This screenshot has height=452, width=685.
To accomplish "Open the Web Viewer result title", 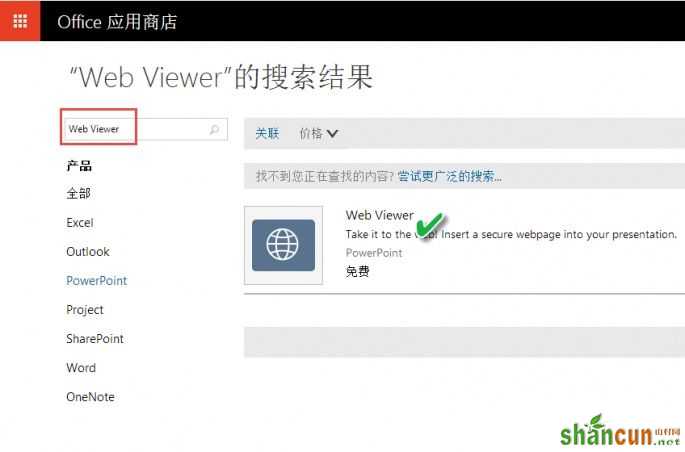I will 380,215.
